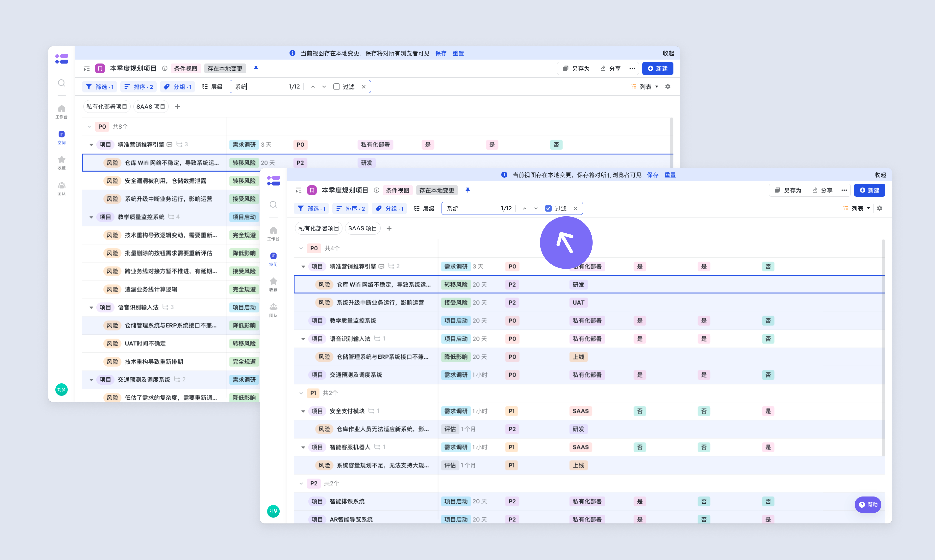The image size is (935, 560).
Task: Open 收藏 in the back window sidebar
Action: click(x=62, y=163)
